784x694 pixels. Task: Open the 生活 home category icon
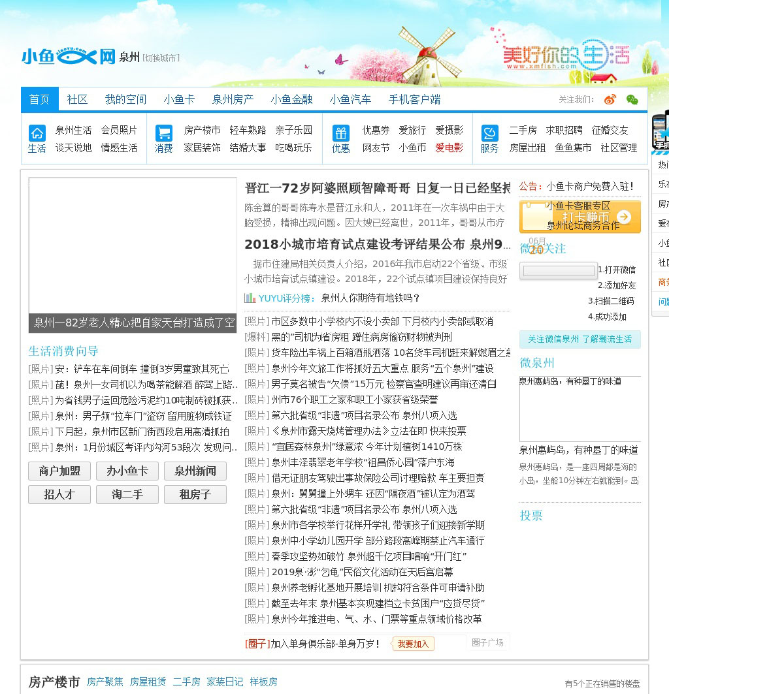click(37, 133)
